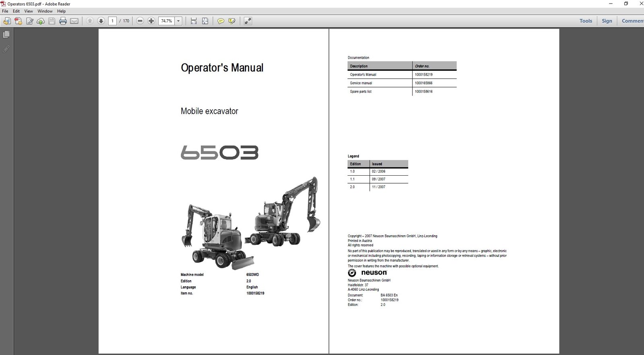Add a sticky note comment
The width and height of the screenshot is (644, 355).
pyautogui.click(x=221, y=21)
